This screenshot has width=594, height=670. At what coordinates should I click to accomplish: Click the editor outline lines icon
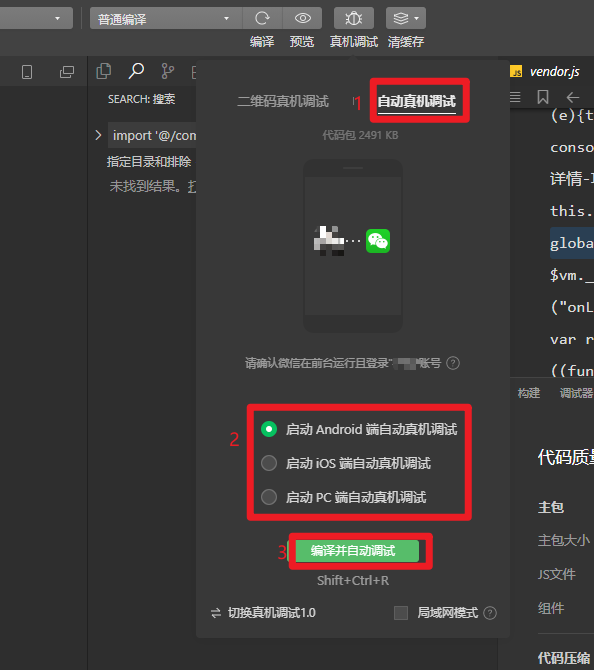515,97
